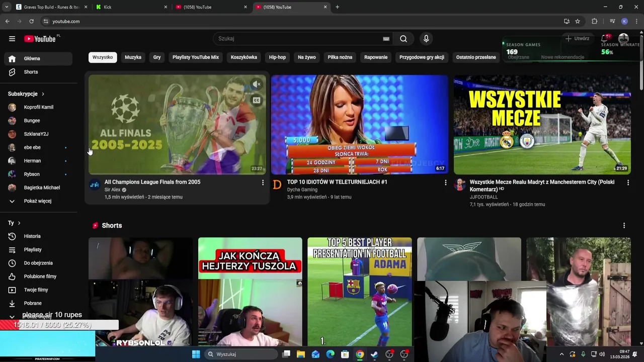The image size is (644, 362).
Task: Select the Wszystko filter chip
Action: coord(103,57)
